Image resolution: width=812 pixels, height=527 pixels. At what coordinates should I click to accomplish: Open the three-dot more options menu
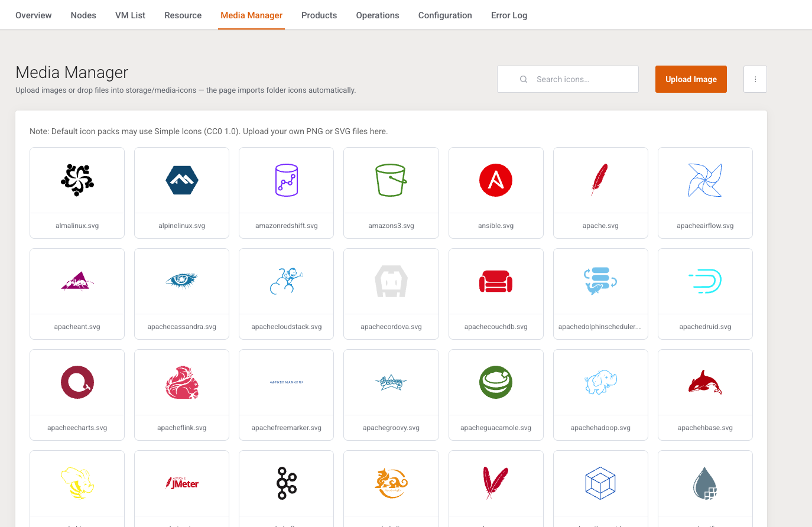pyautogui.click(x=755, y=79)
